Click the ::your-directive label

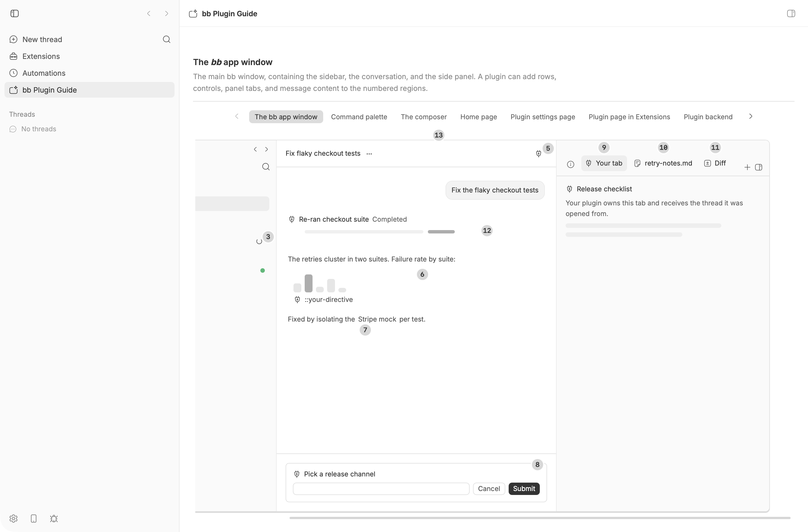coord(329,299)
